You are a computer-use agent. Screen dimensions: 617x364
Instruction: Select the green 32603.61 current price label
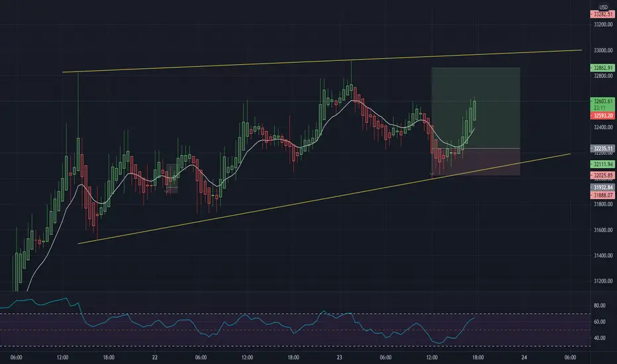pos(602,101)
